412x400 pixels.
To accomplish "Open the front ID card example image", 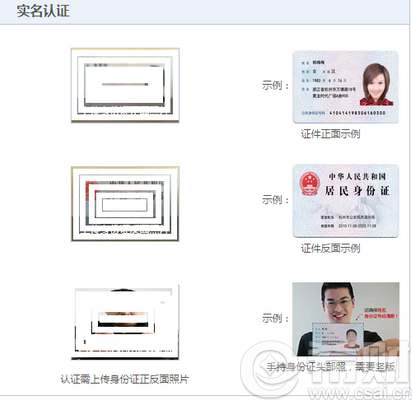I will (346, 87).
